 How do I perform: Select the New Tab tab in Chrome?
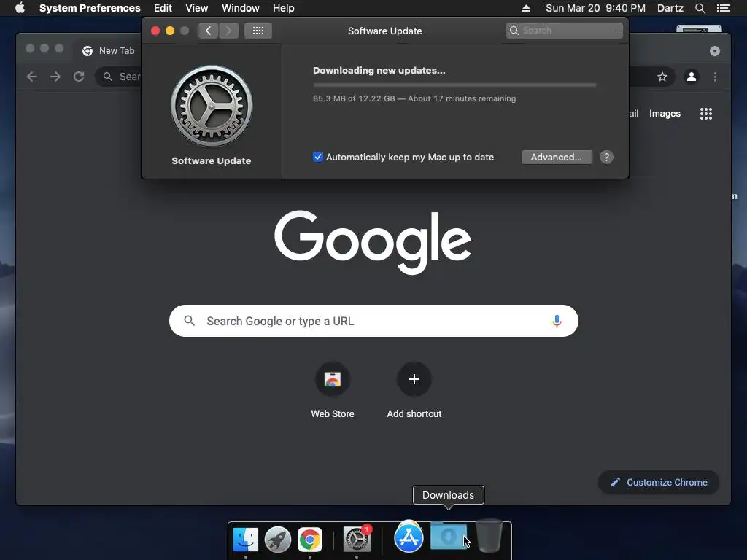[x=109, y=51]
